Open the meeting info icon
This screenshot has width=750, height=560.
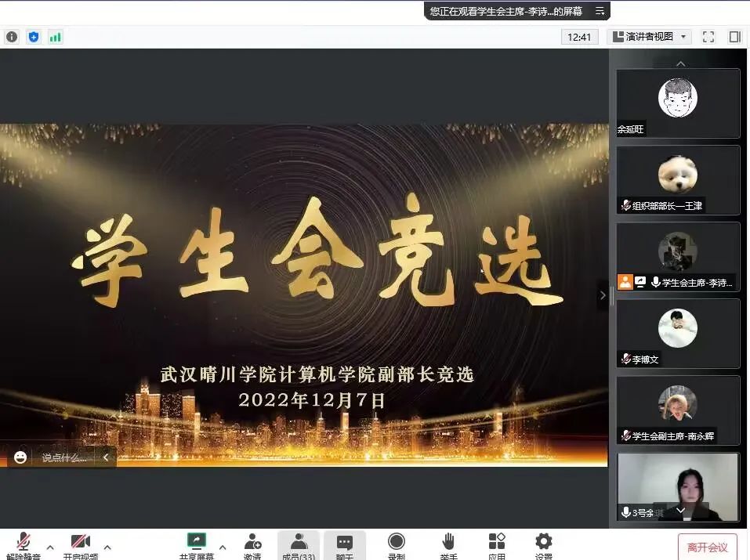coord(12,37)
